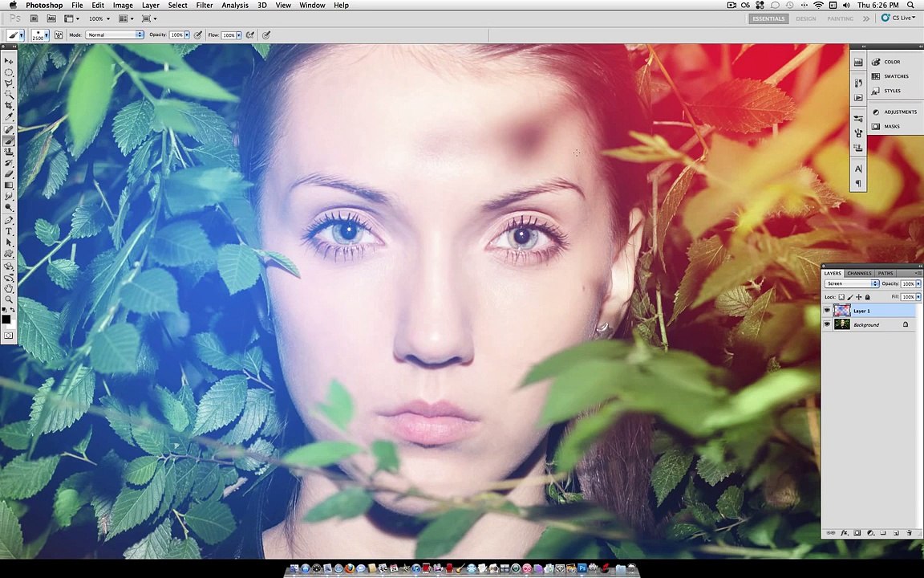Switch to the Design workspace
Viewport: 924px width, 578px height.
tap(805, 19)
